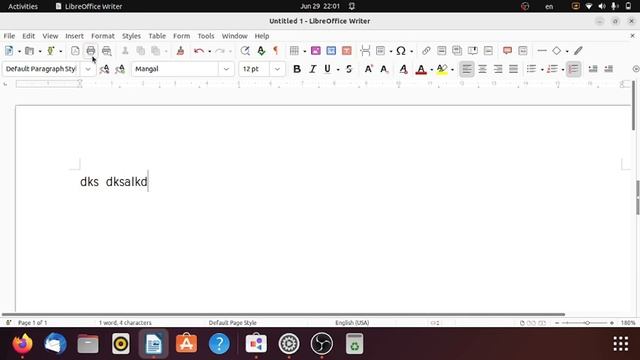The height and width of the screenshot is (360, 640).
Task: Toggle unordered bullet list
Action: pos(531,69)
